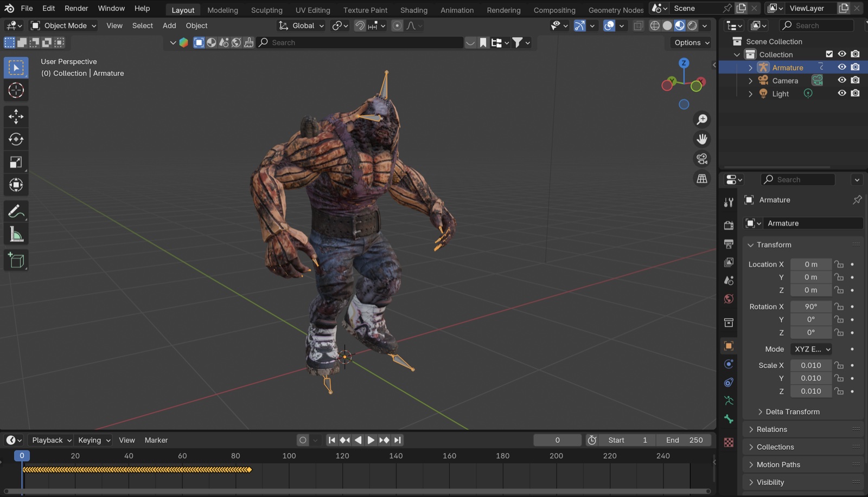
Task: Open the Bone properties tab
Action: pos(729,419)
